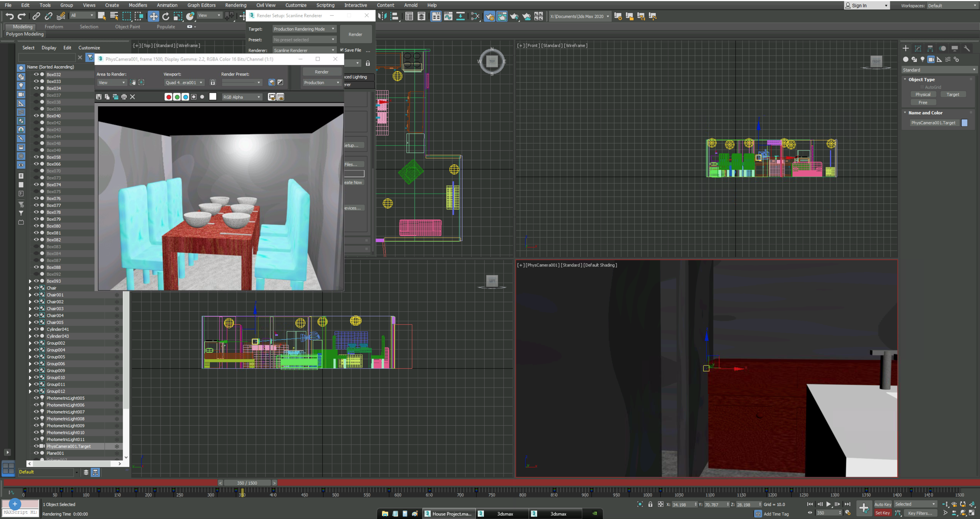980x519 pixels.
Task: Open Curve Editor from toolbar
Action: 448,16
